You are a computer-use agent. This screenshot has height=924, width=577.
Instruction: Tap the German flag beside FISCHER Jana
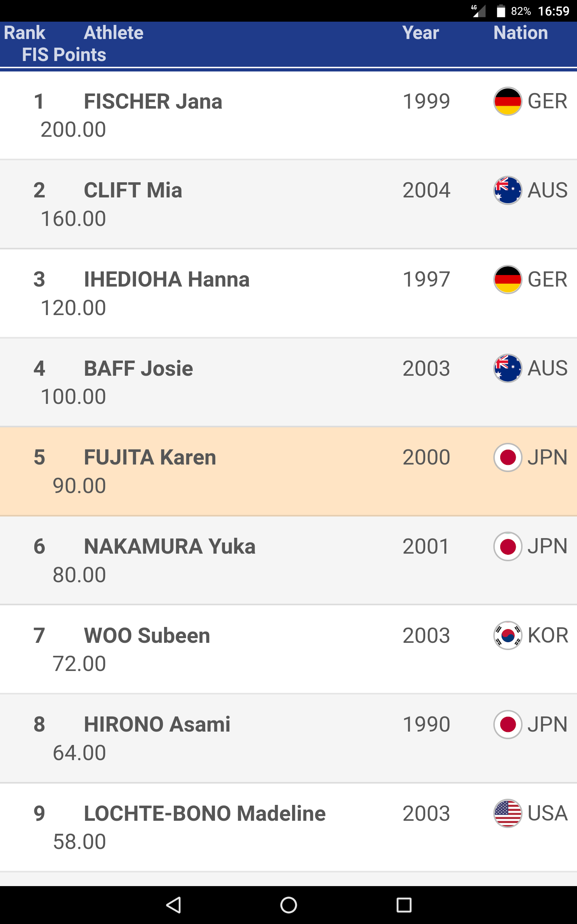507,101
